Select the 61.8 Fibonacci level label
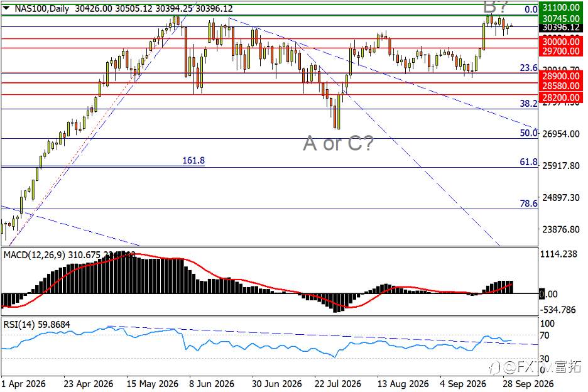 pos(528,162)
